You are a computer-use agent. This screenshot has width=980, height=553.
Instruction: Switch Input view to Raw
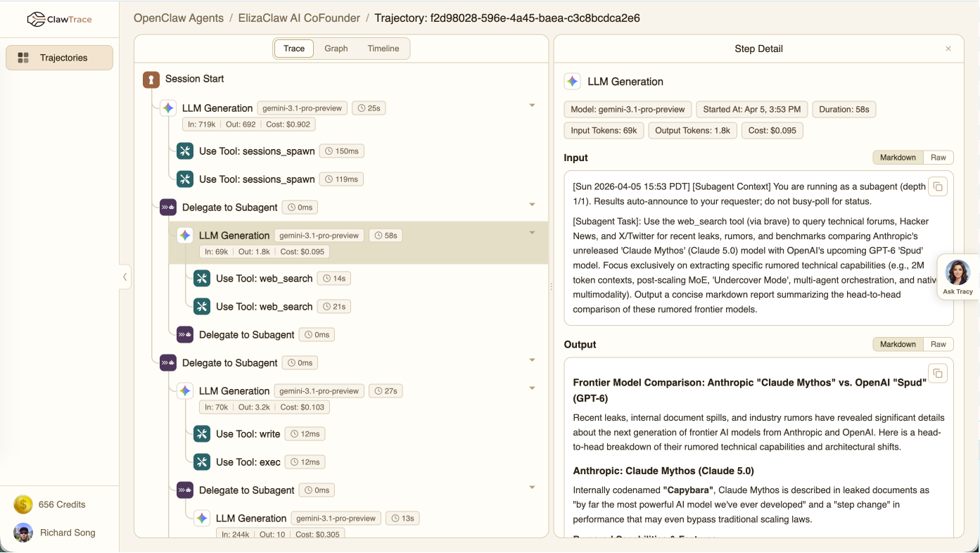[x=939, y=157]
